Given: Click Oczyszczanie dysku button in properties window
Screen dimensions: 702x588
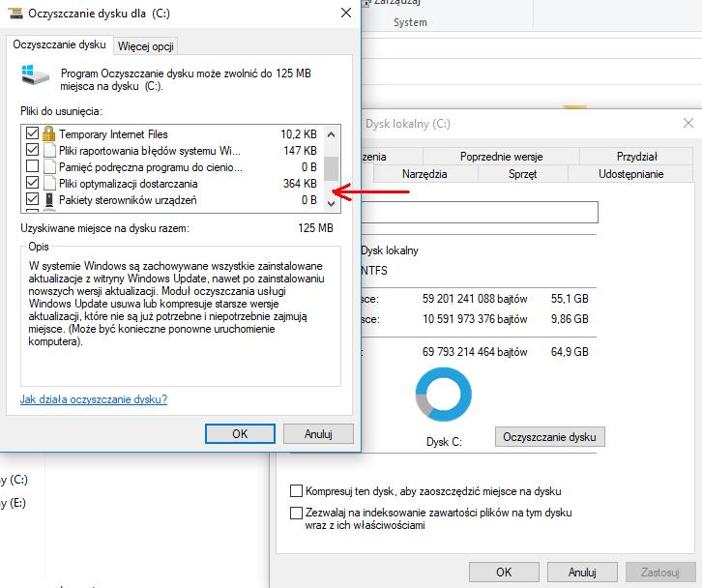Looking at the screenshot, I should [549, 436].
